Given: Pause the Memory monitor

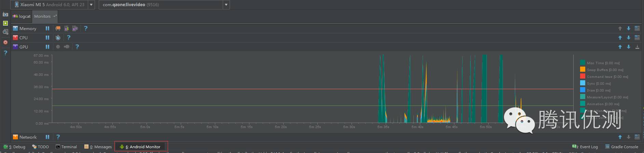Looking at the screenshot, I should [x=47, y=29].
